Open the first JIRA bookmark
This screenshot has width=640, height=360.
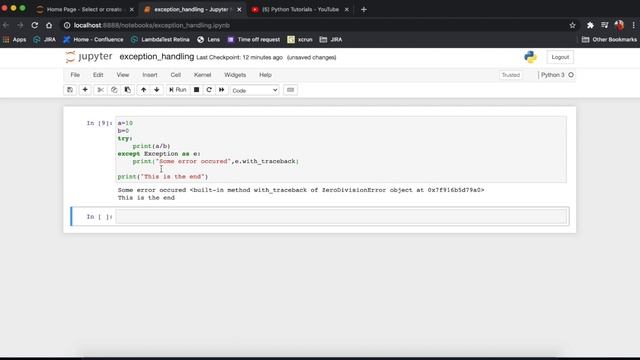tap(44, 40)
